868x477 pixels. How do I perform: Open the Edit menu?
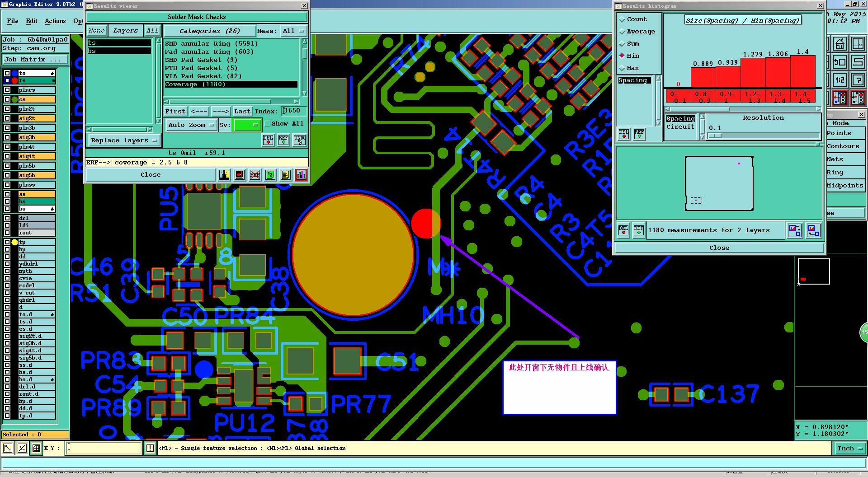click(x=32, y=21)
